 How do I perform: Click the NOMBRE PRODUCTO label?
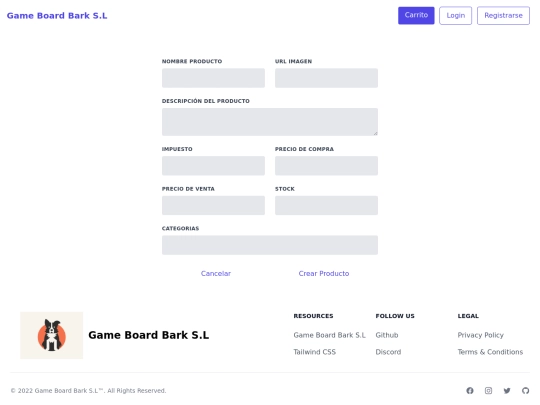click(x=192, y=61)
